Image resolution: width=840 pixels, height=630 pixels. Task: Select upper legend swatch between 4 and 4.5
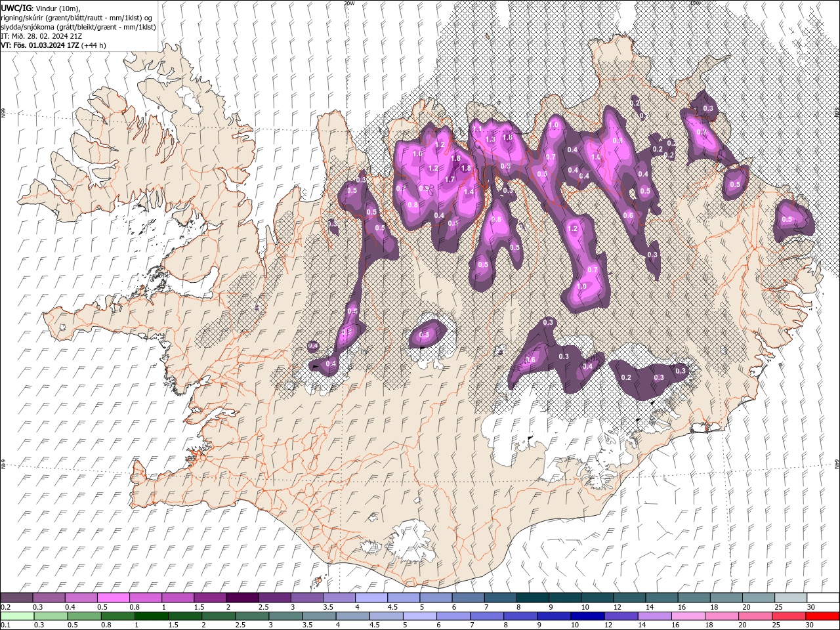(x=371, y=598)
